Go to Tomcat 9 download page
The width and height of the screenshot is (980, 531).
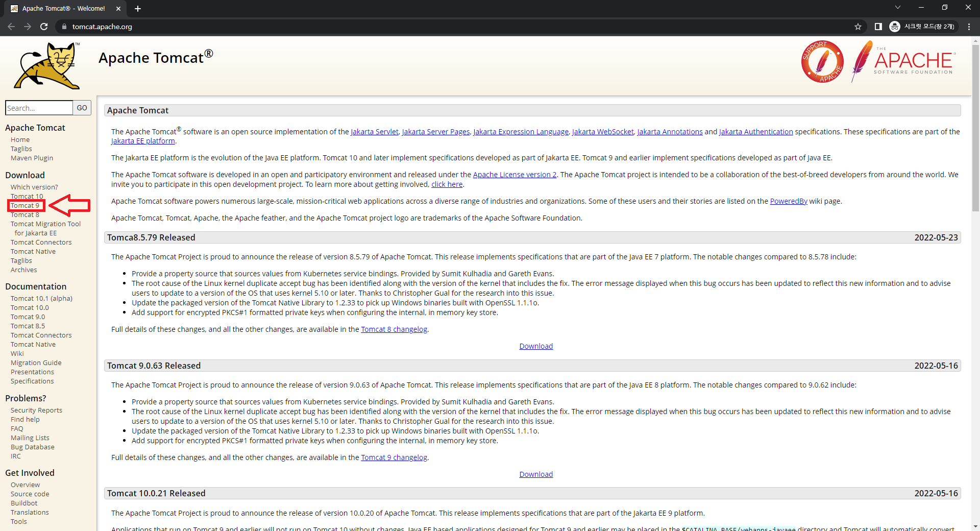point(25,205)
